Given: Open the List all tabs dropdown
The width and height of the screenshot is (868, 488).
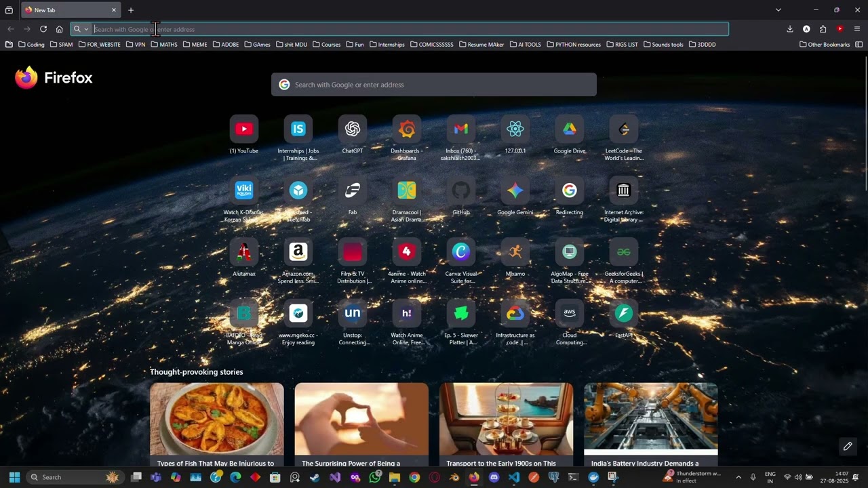Looking at the screenshot, I should pyautogui.click(x=778, y=10).
